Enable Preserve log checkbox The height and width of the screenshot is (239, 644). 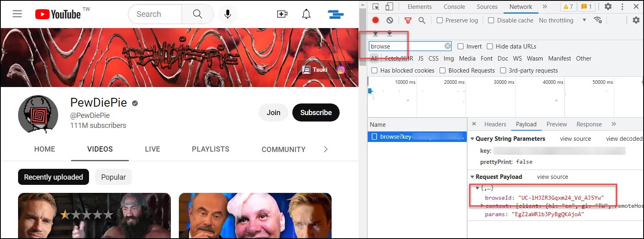tap(440, 20)
